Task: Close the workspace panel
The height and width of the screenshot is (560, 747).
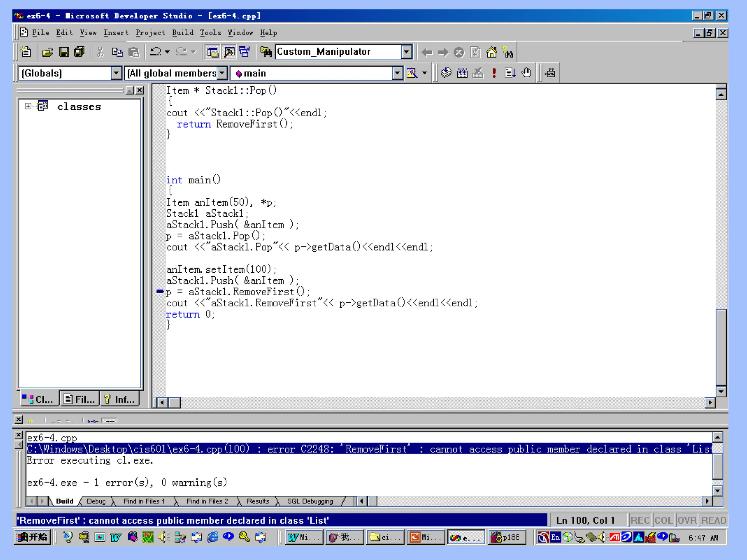Action: tap(140, 90)
